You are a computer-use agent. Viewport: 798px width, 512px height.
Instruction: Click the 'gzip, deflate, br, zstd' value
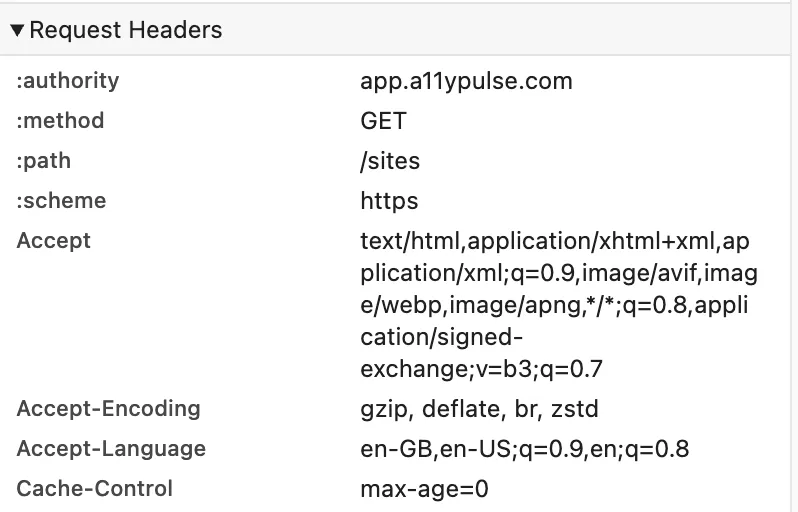(x=479, y=409)
